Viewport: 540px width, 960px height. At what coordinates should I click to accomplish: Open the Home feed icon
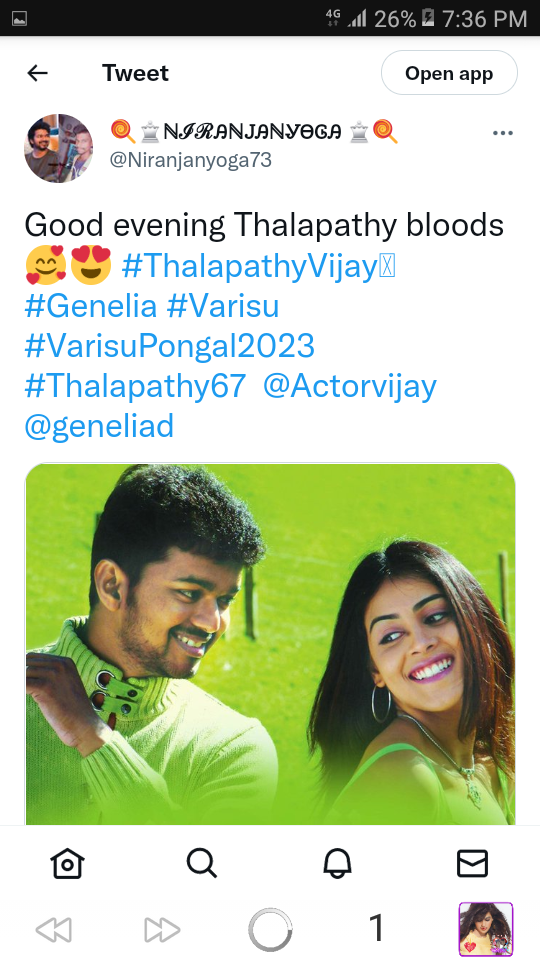point(67,864)
